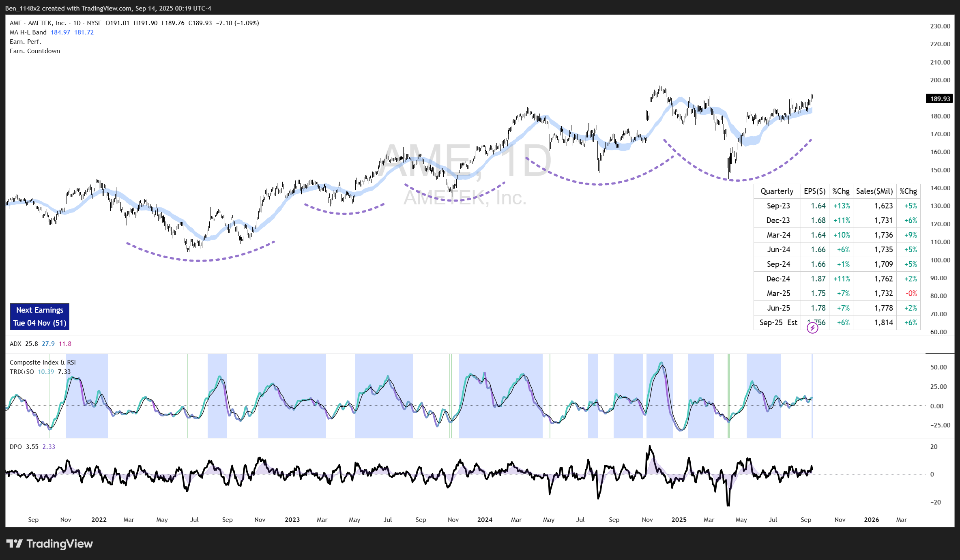The image size is (960, 560).
Task: Click the Composite Index & RSI label
Action: tap(43, 363)
